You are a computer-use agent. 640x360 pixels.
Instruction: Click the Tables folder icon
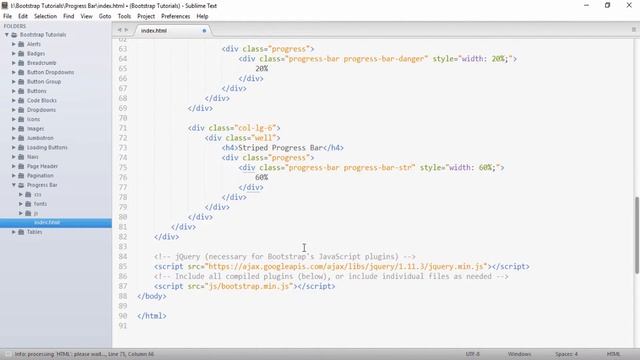(x=21, y=232)
